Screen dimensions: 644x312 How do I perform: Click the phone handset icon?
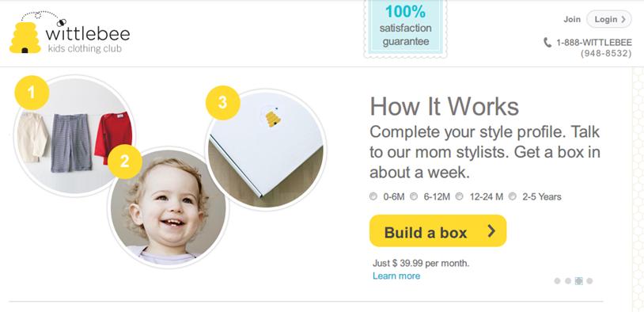coord(547,42)
